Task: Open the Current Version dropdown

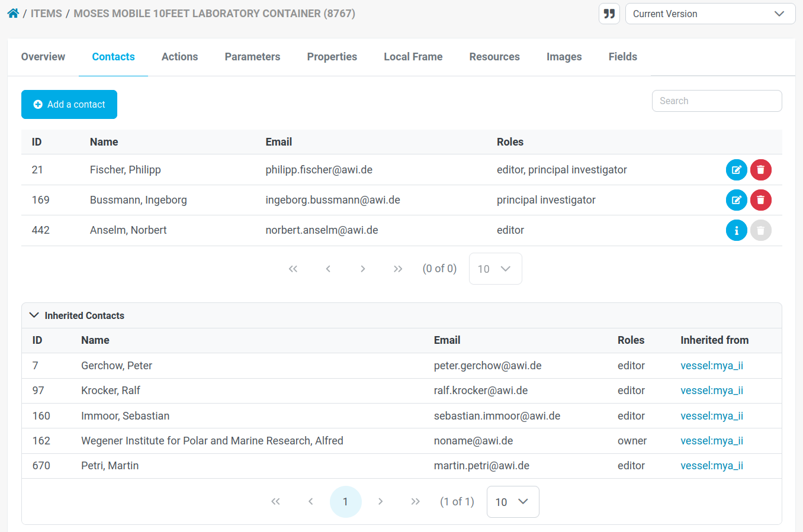Action: coord(709,14)
